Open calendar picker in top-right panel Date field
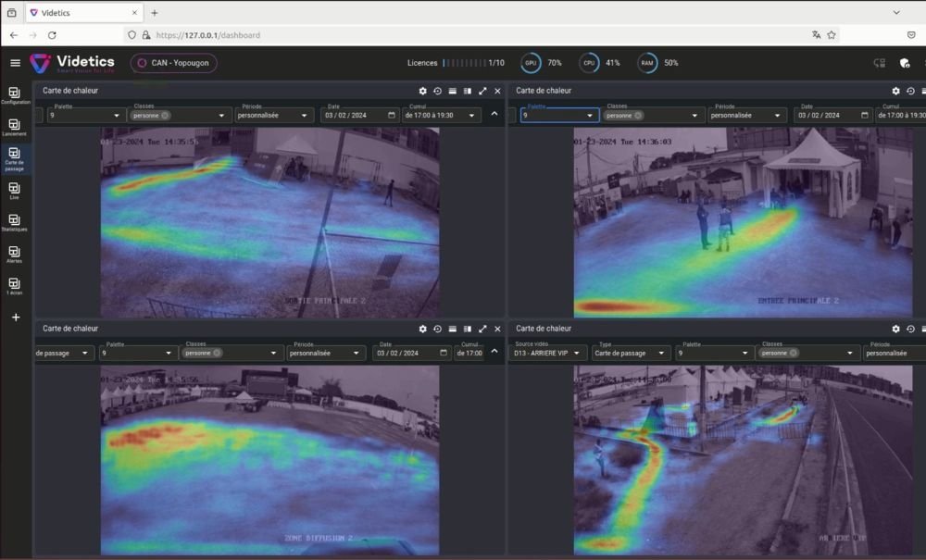The width and height of the screenshot is (926, 560). click(865, 115)
